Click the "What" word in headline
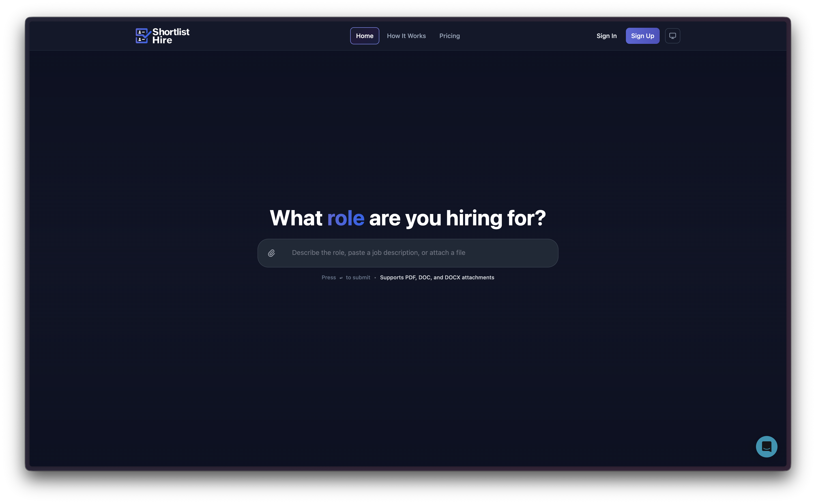 [296, 218]
